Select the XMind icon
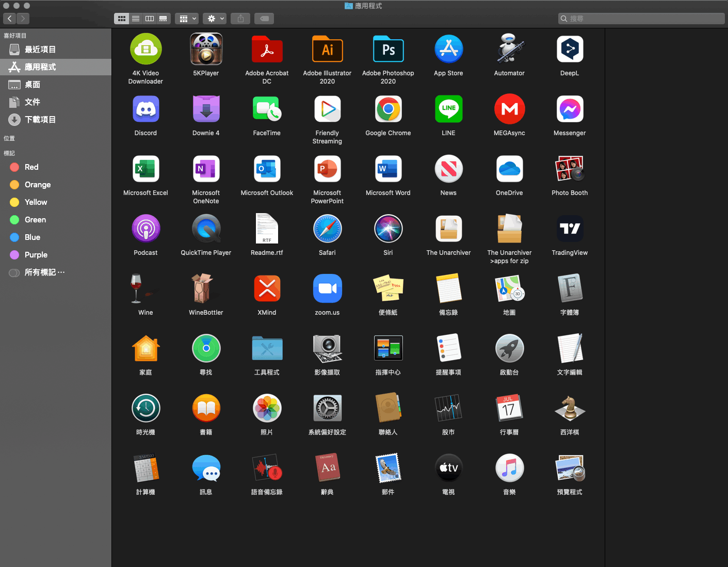The height and width of the screenshot is (567, 728). point(267,288)
